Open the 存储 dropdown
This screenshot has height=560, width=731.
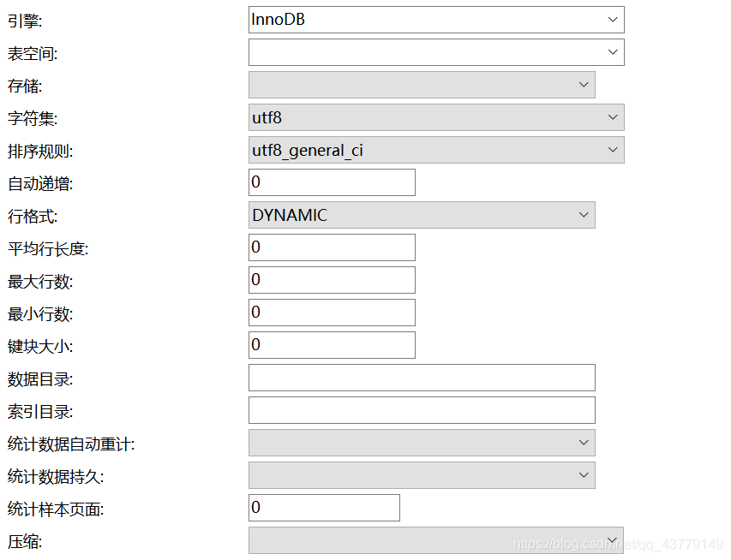[420, 85]
